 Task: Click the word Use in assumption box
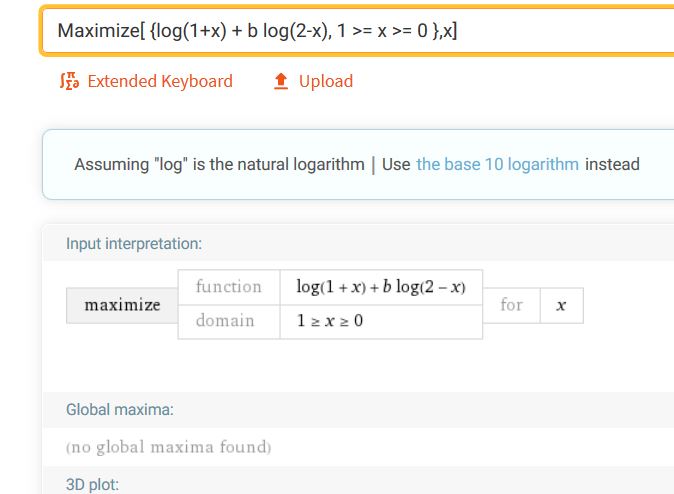(x=396, y=164)
